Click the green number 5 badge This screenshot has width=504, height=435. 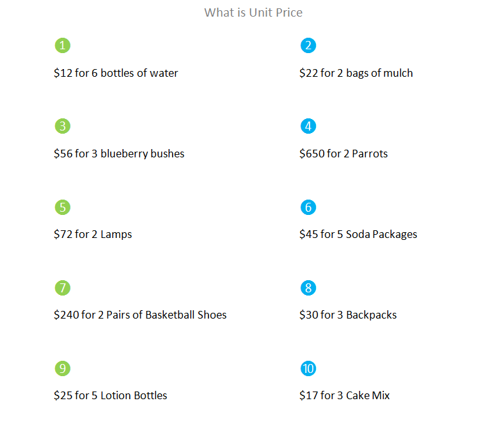pyautogui.click(x=62, y=207)
